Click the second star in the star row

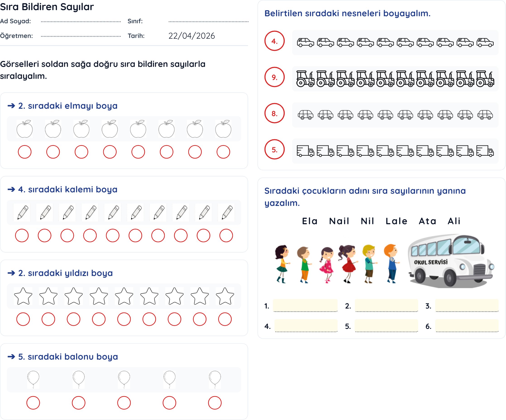click(x=48, y=296)
